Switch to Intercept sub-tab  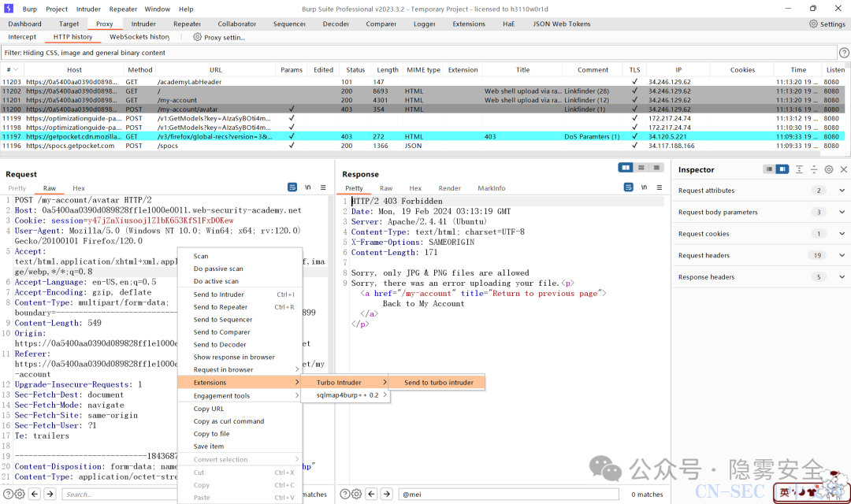pyautogui.click(x=22, y=37)
